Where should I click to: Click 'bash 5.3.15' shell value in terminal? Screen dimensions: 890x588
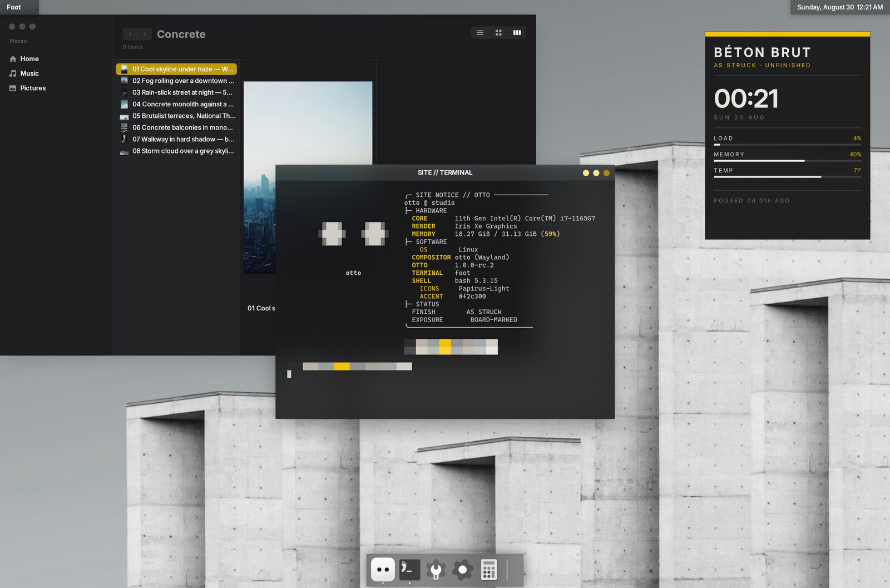click(476, 281)
